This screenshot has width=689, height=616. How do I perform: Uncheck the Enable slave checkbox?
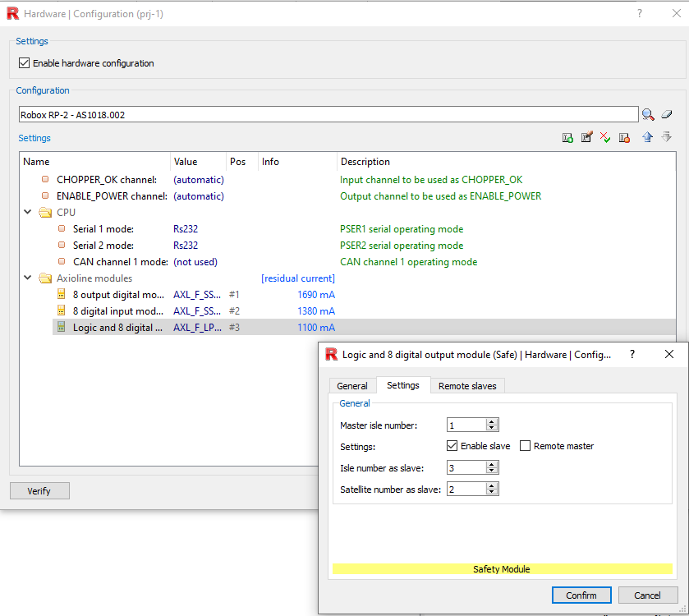coord(452,445)
